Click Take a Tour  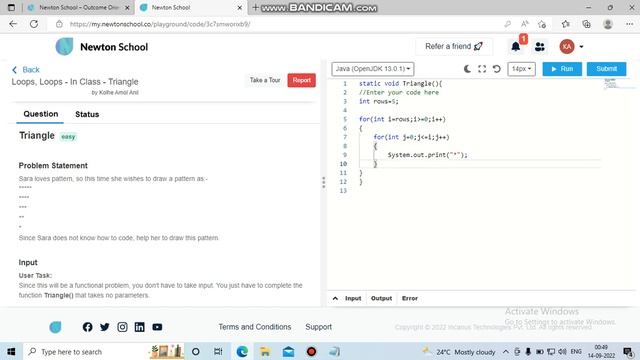tap(265, 80)
